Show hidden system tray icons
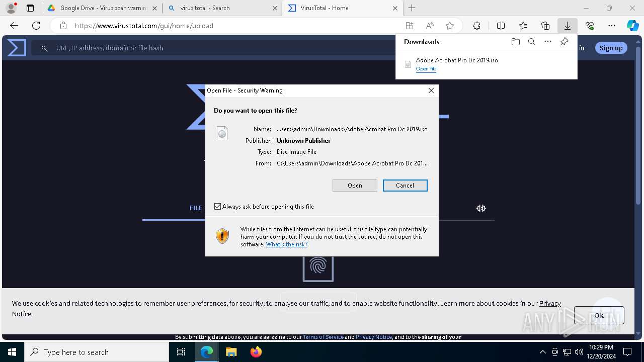644x362 pixels. tap(542, 352)
